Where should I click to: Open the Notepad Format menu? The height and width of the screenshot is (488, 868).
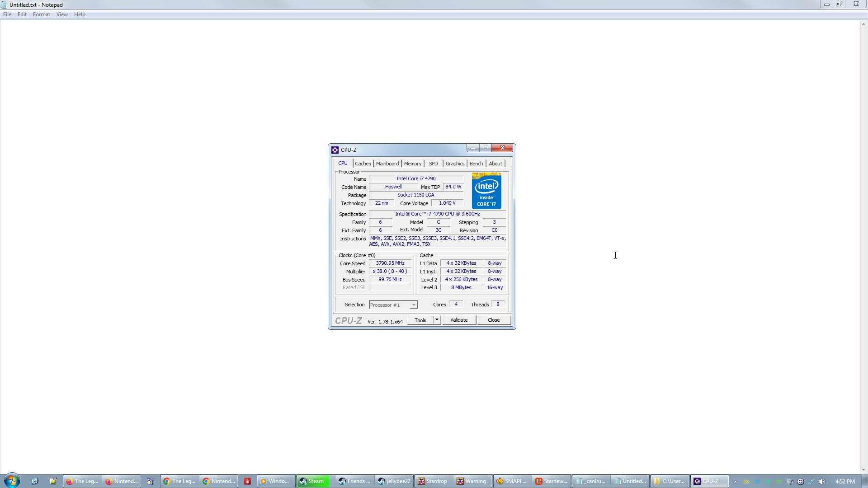(41, 14)
